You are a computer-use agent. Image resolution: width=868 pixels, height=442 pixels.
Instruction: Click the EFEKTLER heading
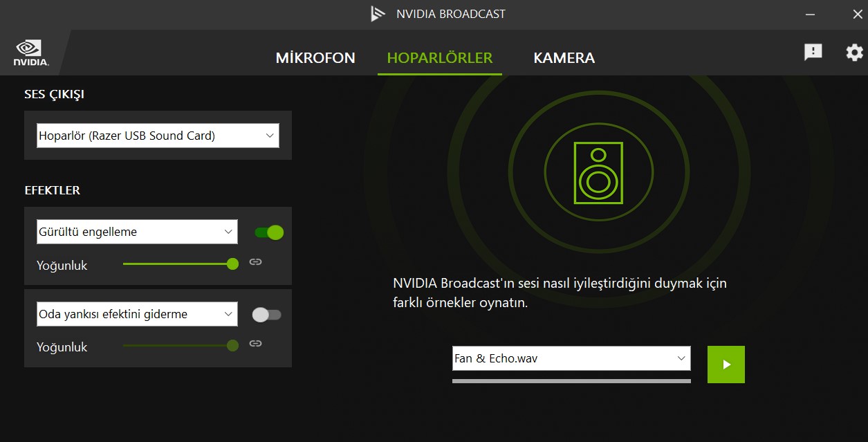tap(52, 190)
